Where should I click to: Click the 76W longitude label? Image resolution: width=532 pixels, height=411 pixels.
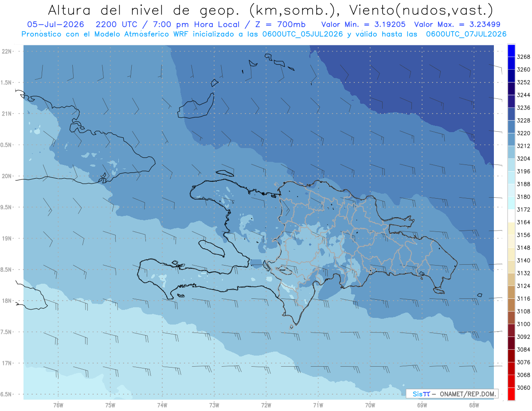[58, 405]
